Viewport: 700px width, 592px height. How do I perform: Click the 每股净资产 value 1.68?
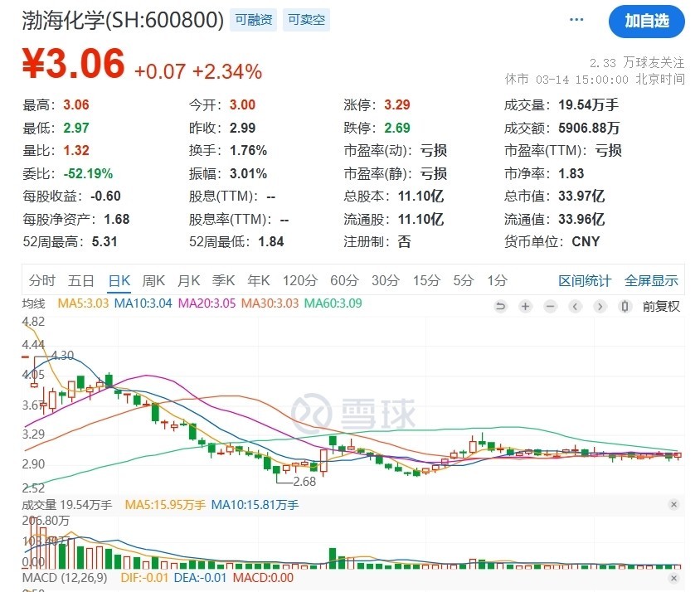point(116,219)
